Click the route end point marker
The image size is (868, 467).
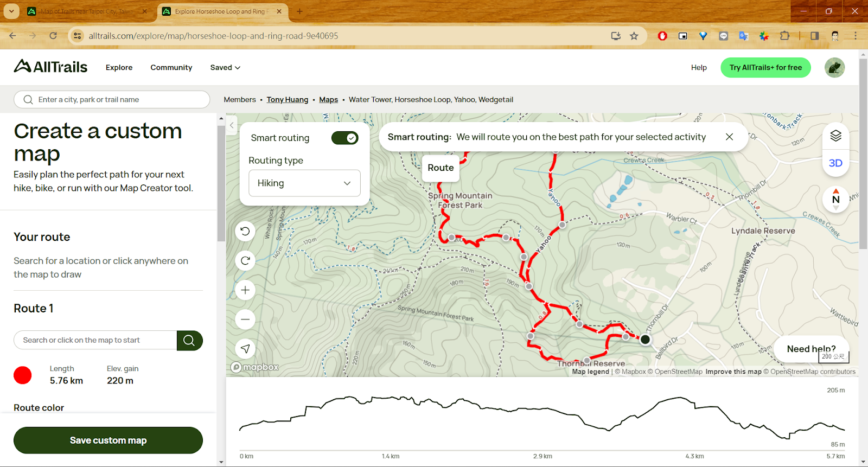click(x=645, y=340)
